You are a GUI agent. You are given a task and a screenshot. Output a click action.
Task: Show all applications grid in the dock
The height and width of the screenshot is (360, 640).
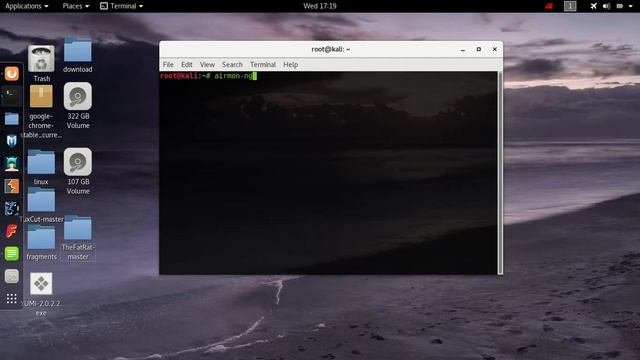point(11,299)
